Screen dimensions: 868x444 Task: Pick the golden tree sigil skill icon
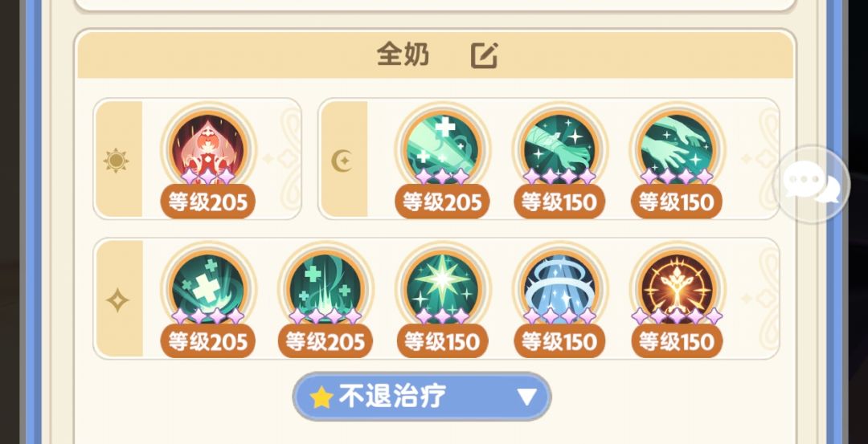(x=677, y=288)
